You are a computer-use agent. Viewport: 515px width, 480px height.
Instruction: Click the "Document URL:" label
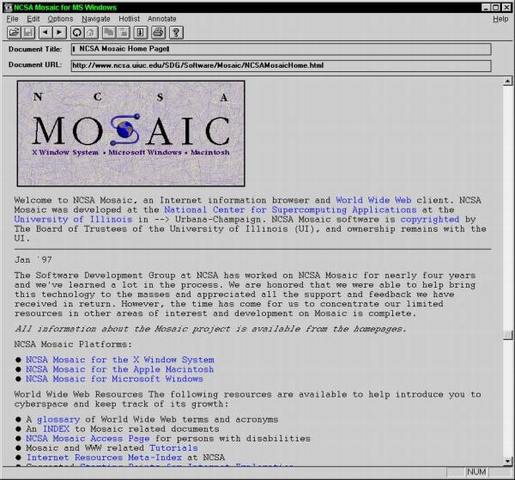35,65
